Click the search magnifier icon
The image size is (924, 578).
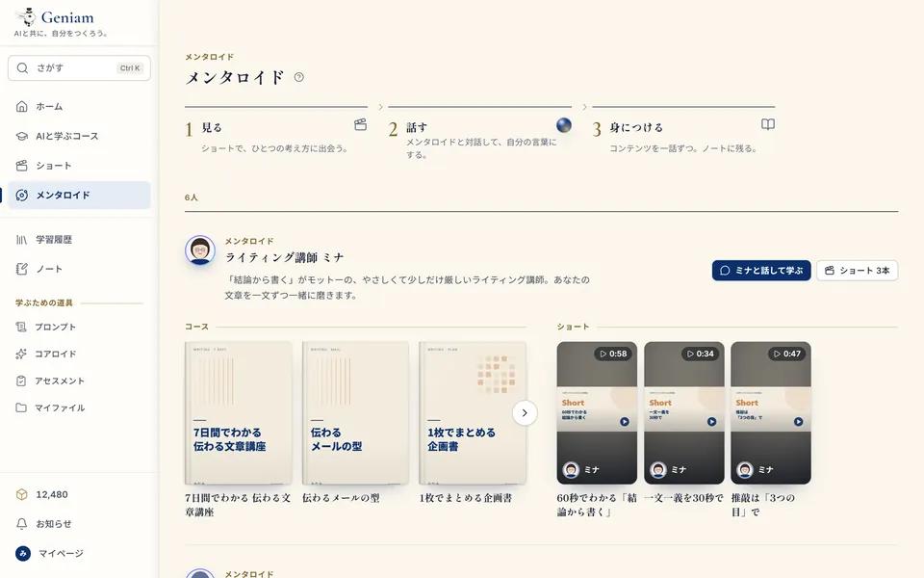click(22, 67)
